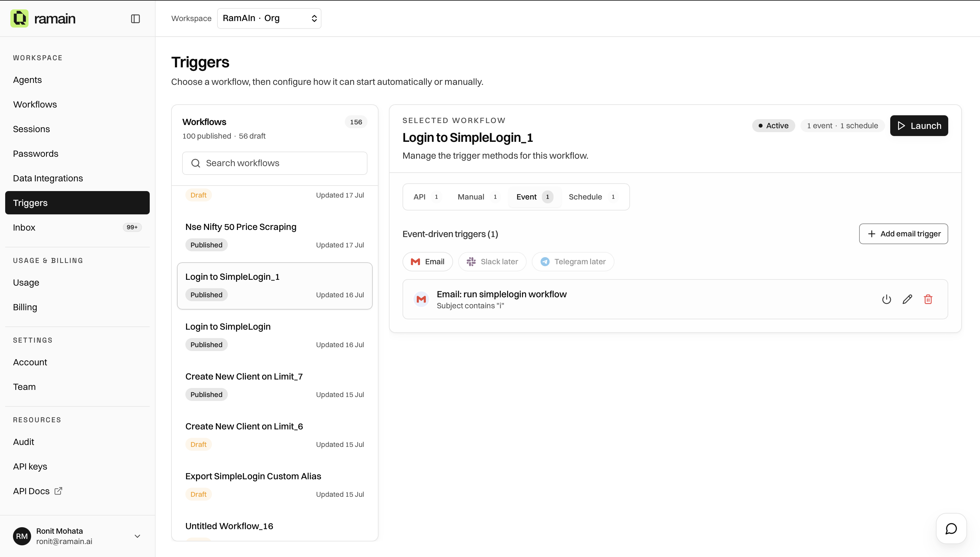Viewport: 980px width, 557px height.
Task: Toggle power for email trigger
Action: point(887,299)
